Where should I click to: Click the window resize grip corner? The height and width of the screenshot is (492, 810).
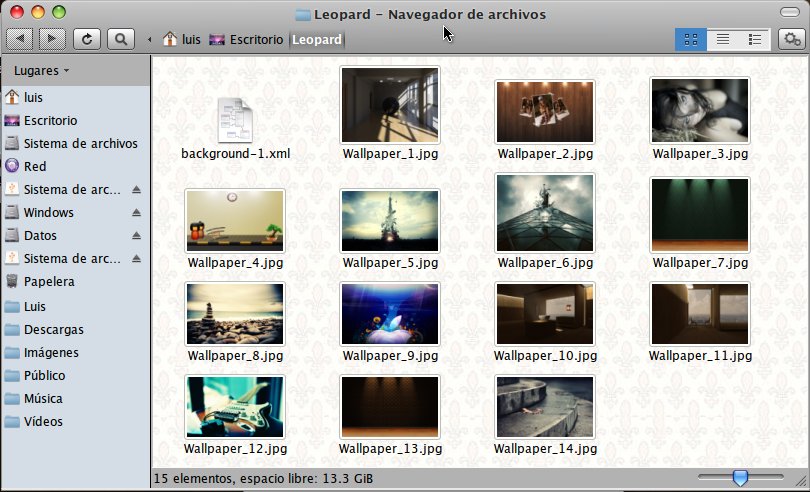801,482
